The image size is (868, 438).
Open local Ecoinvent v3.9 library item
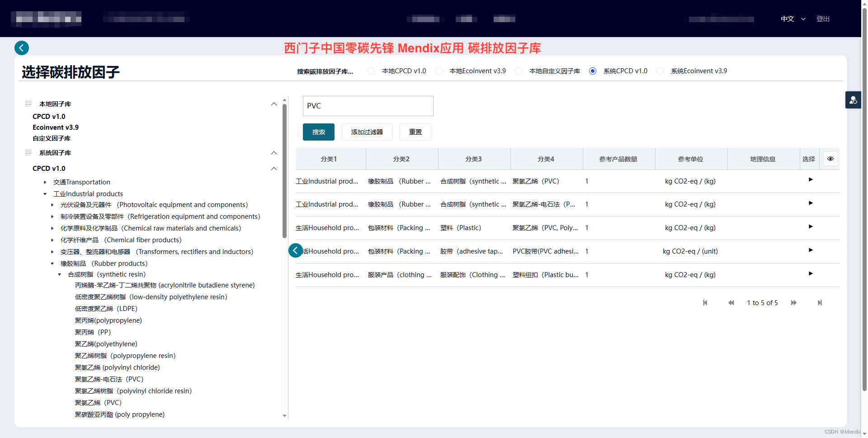coord(56,127)
